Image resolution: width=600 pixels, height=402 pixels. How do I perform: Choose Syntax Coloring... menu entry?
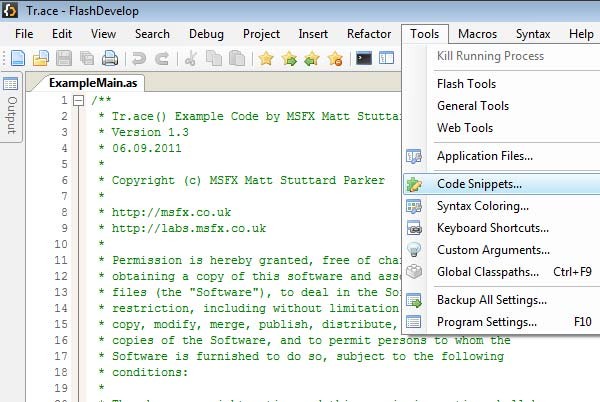pos(502,206)
